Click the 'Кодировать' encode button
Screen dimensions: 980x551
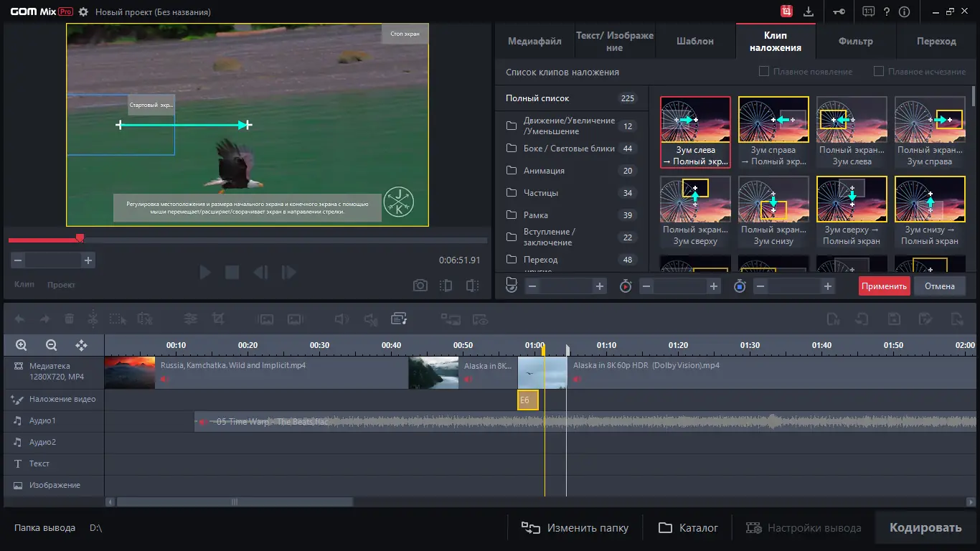(925, 528)
